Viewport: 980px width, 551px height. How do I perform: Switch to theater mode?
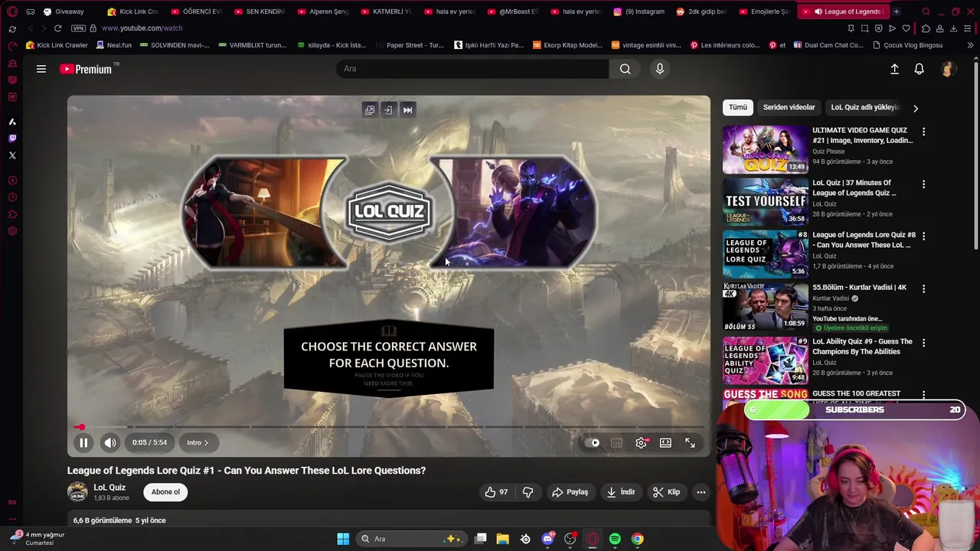[x=665, y=442]
